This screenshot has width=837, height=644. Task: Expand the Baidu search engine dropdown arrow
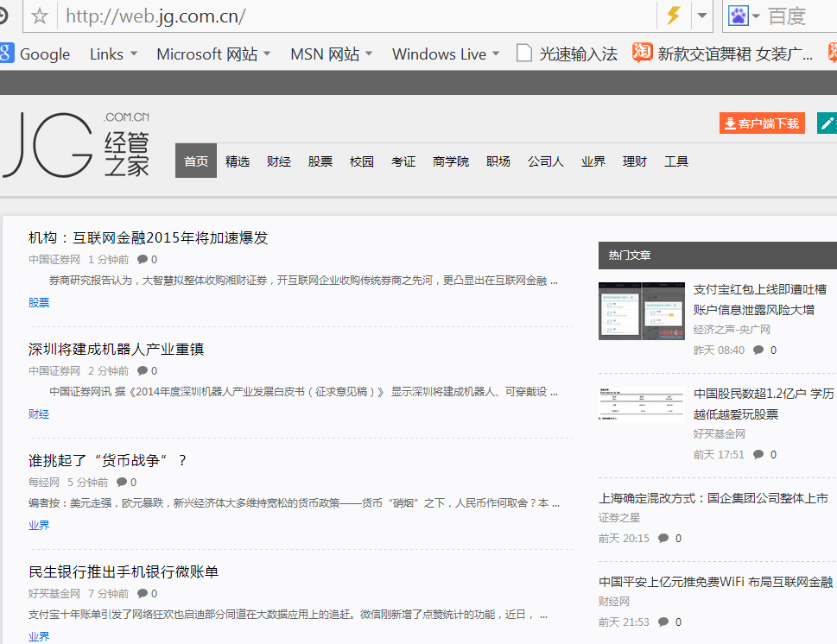(x=756, y=16)
